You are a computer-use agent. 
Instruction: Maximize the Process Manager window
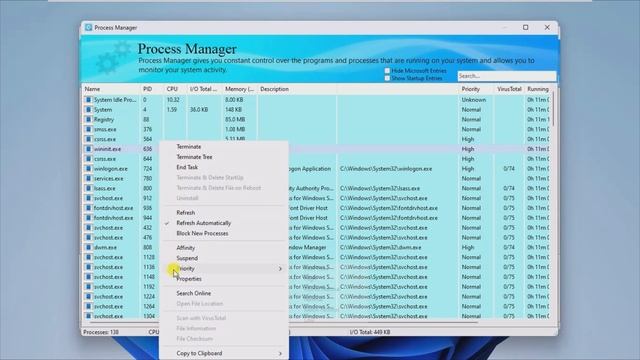(526, 27)
